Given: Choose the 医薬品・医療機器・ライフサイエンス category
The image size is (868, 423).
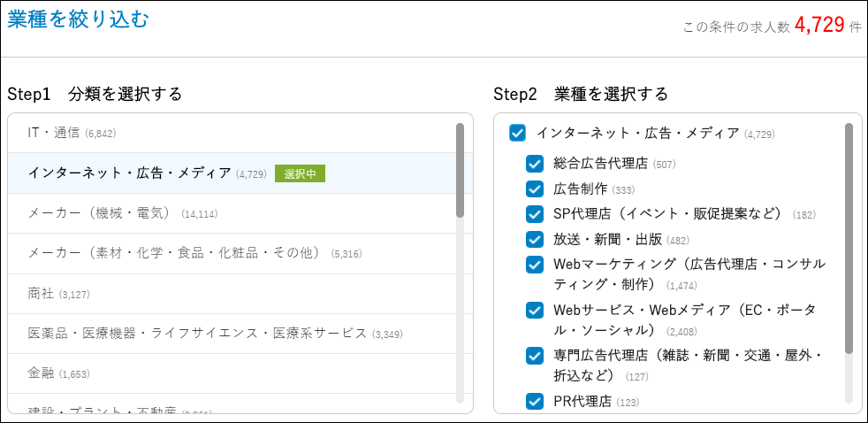Looking at the screenshot, I should coord(197,333).
